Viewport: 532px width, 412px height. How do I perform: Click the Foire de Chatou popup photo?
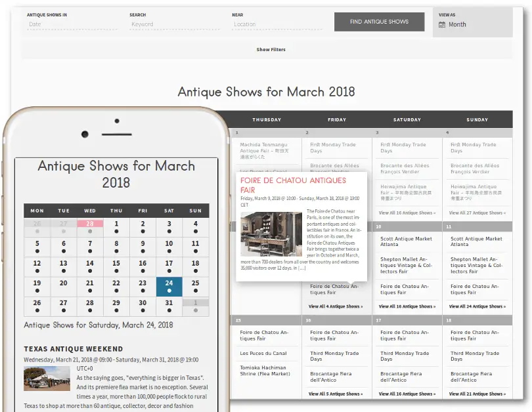(x=271, y=234)
